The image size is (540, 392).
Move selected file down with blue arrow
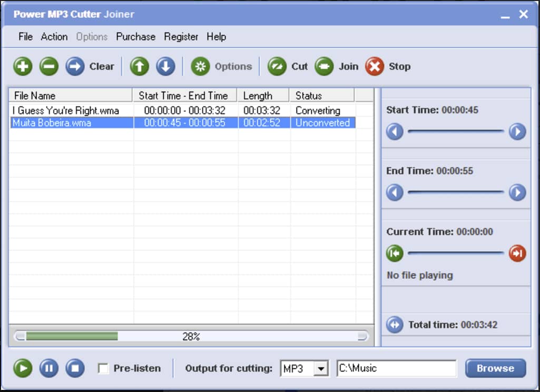click(165, 66)
